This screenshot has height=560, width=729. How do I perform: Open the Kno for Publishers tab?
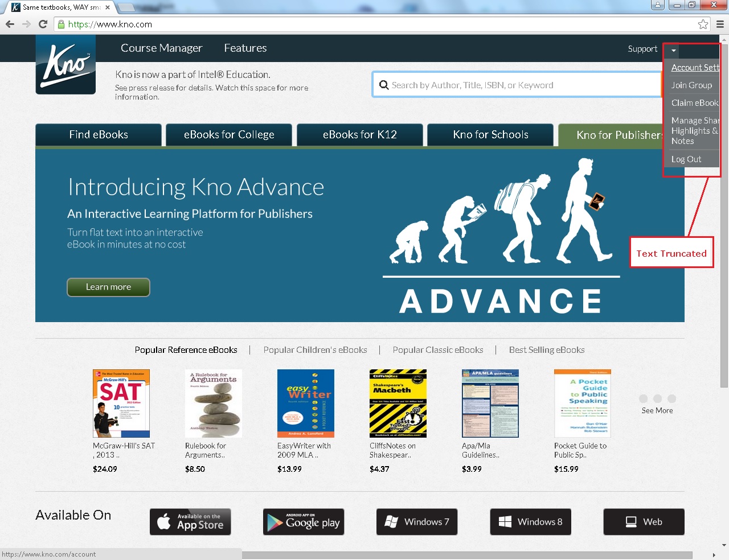[611, 135]
